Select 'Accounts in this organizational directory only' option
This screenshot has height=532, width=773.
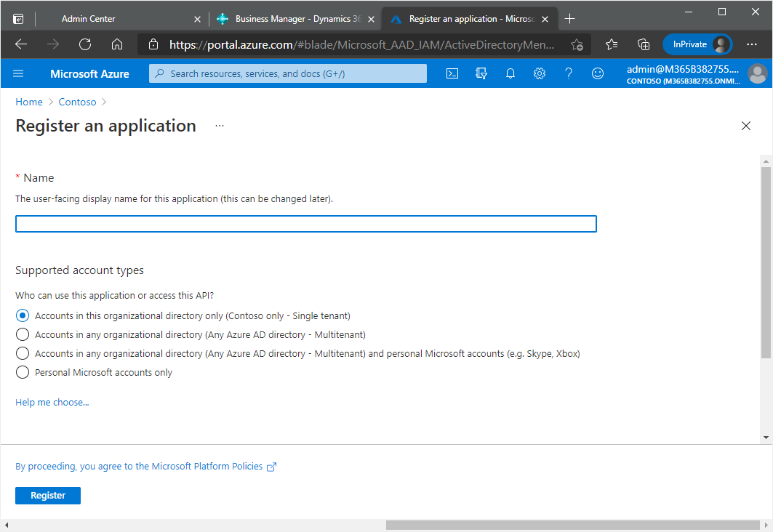23,316
